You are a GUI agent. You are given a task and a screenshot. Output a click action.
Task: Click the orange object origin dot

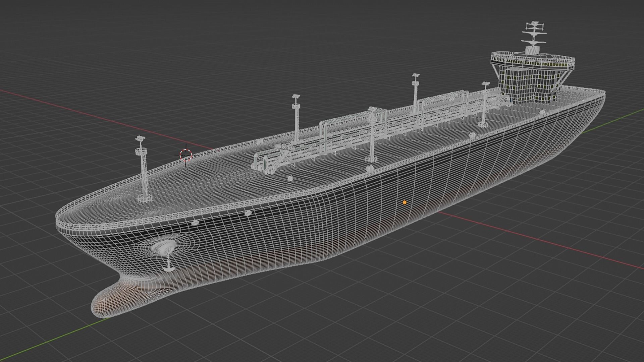click(405, 202)
